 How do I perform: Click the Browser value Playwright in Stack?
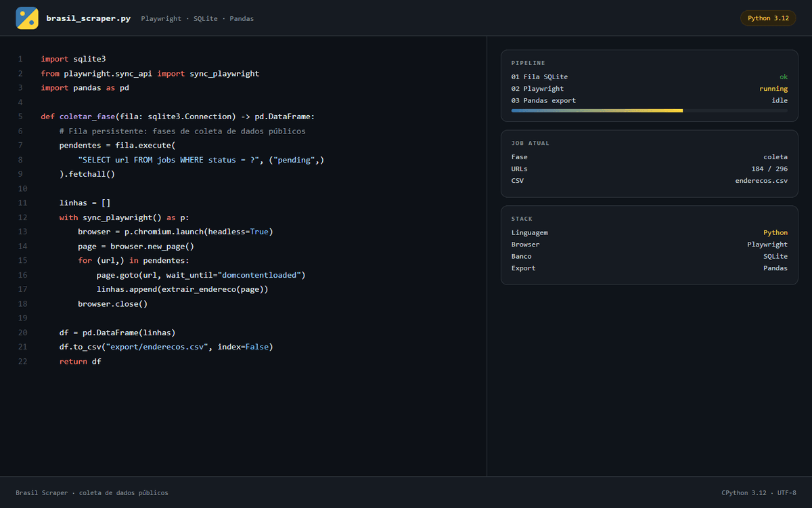point(767,245)
